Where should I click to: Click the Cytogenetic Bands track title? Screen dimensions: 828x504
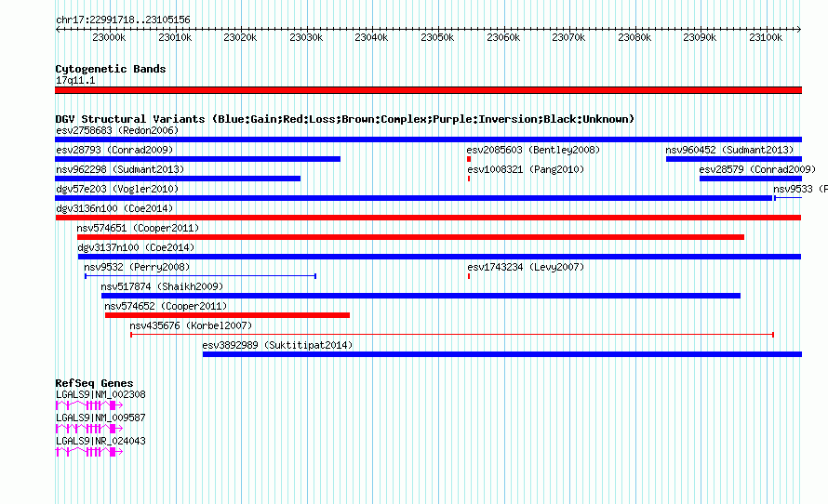111,69
